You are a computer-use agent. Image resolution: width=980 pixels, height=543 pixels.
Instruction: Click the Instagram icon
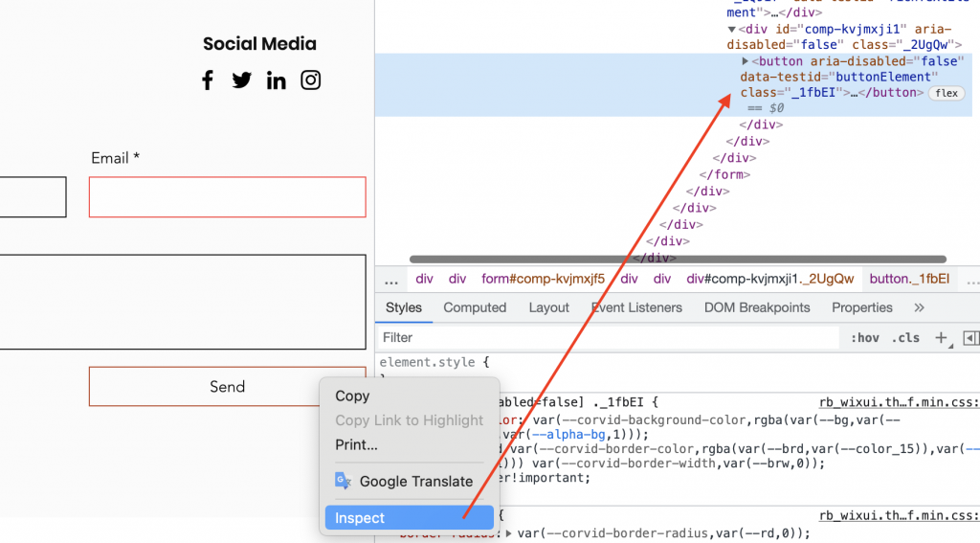(310, 80)
